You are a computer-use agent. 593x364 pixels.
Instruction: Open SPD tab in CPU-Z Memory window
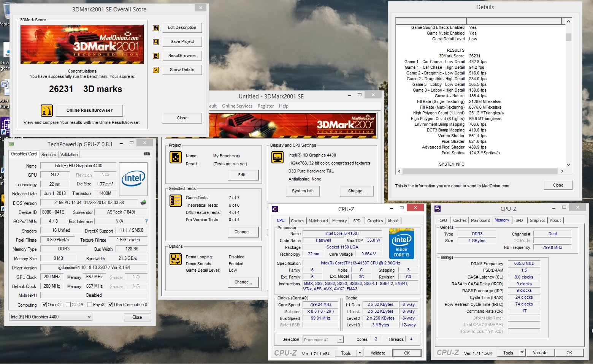pyautogui.click(x=519, y=220)
